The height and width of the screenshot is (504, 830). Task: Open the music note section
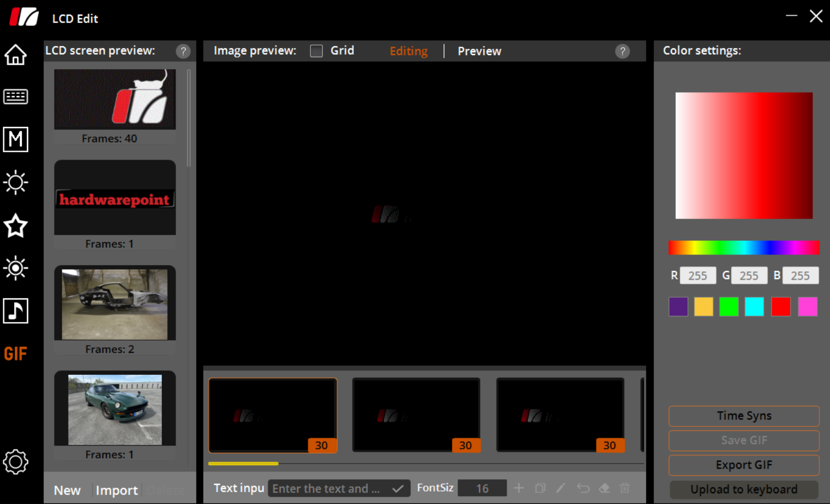point(15,311)
